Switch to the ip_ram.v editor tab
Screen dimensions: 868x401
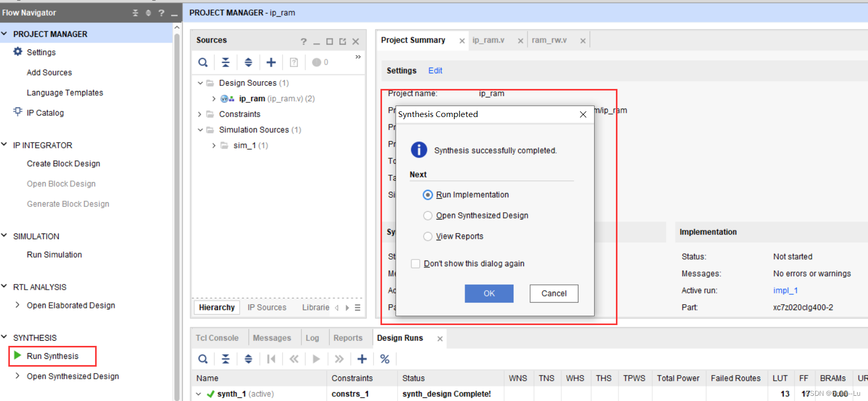(489, 40)
